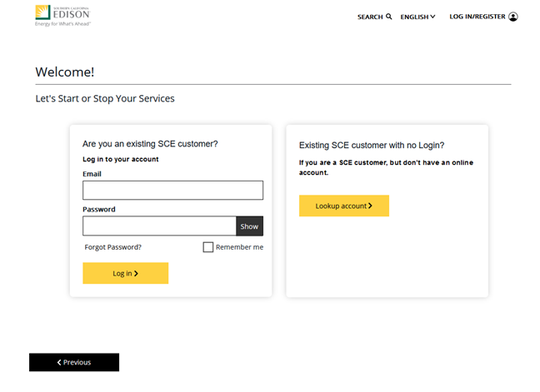Click "Are you an existing SCE customer?" text

pos(150,144)
